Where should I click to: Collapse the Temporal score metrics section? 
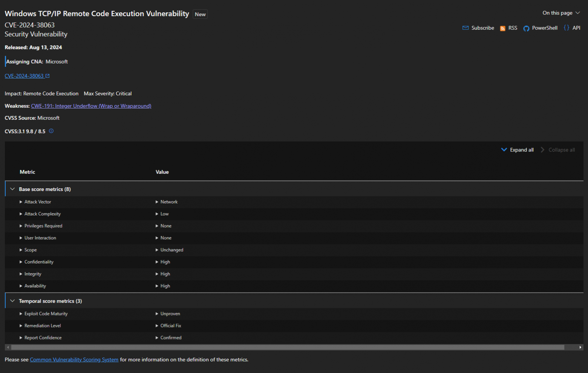(x=12, y=301)
